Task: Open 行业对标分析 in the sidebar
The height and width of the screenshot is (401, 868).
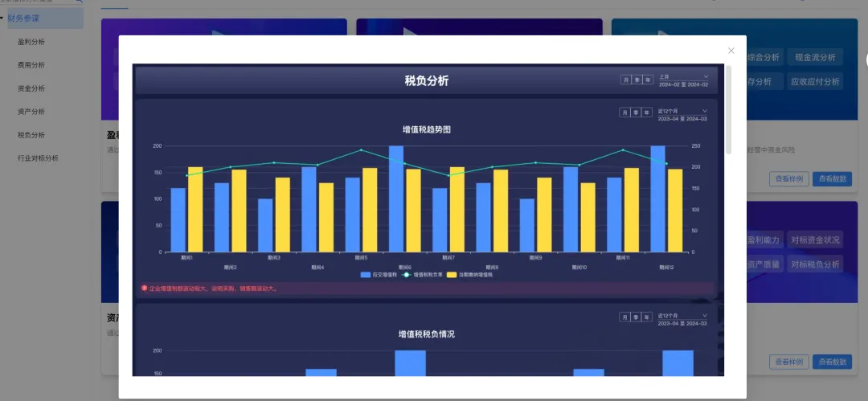Action: coord(38,158)
